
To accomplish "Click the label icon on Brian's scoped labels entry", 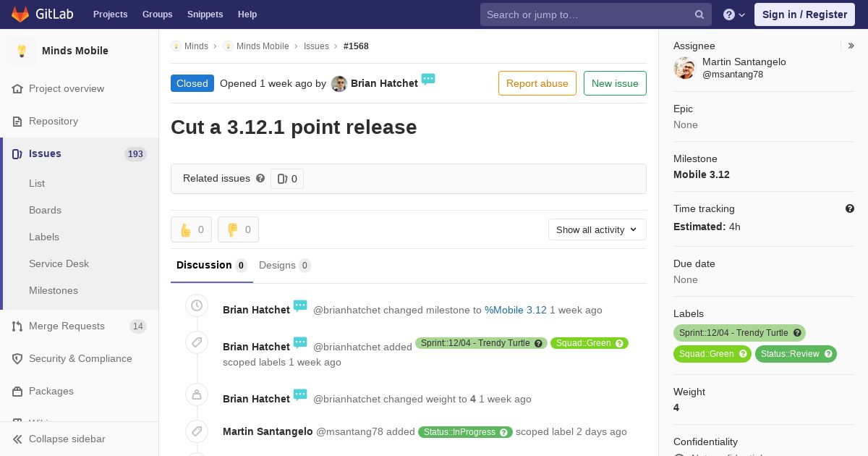I will 197,342.
